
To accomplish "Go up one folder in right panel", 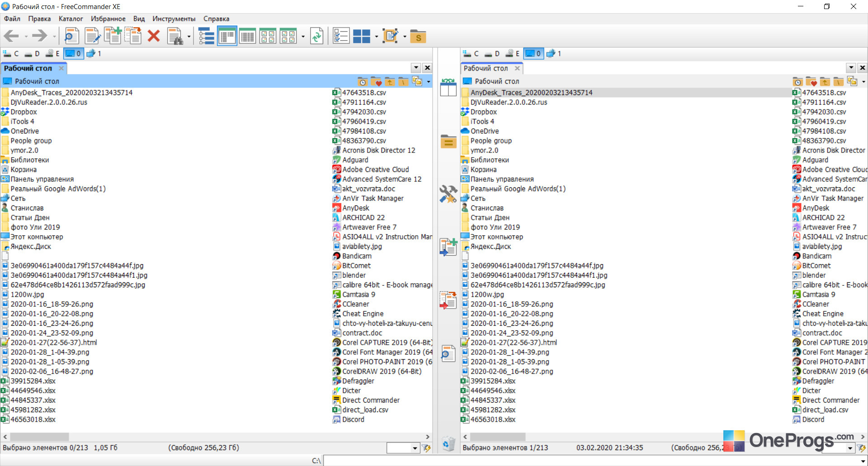I will (825, 81).
